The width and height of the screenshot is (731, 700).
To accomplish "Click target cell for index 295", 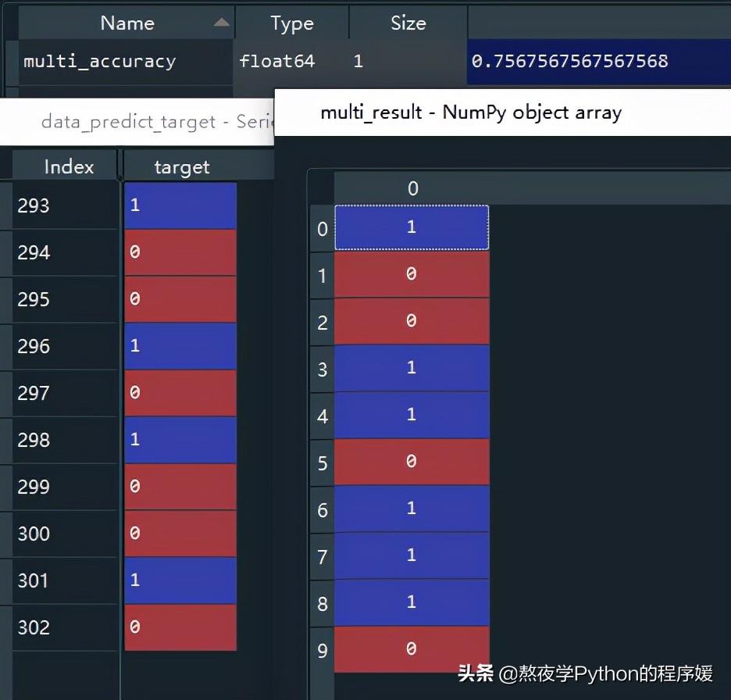I will [x=180, y=299].
